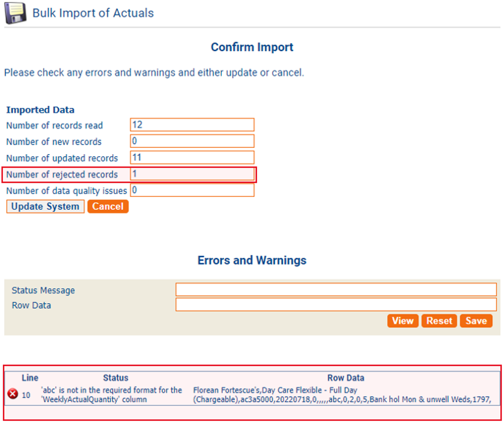This screenshot has width=504, height=423.
Task: Focus the Row Data filter input
Action: 335,305
